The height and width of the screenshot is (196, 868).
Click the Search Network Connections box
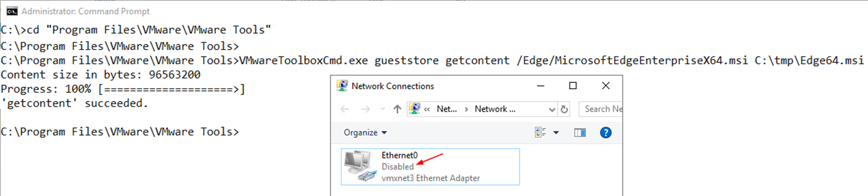(601, 109)
